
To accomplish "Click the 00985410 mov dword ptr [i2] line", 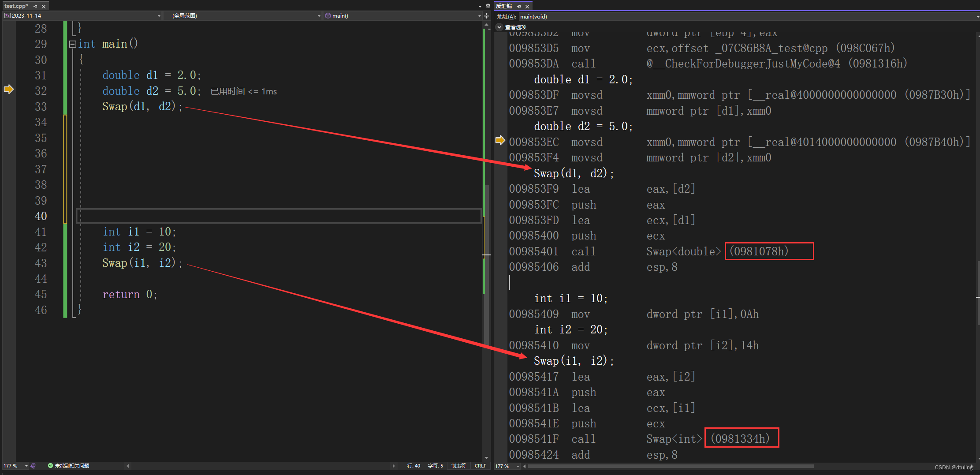I will pyautogui.click(x=634, y=346).
